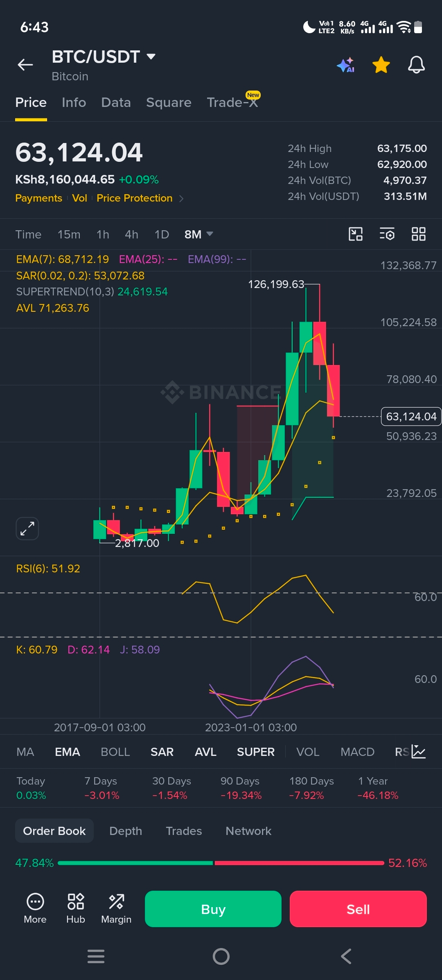Tap the KSh8,160,044.65 converted price
Viewport: 442px width, 980px height.
pyautogui.click(x=65, y=179)
